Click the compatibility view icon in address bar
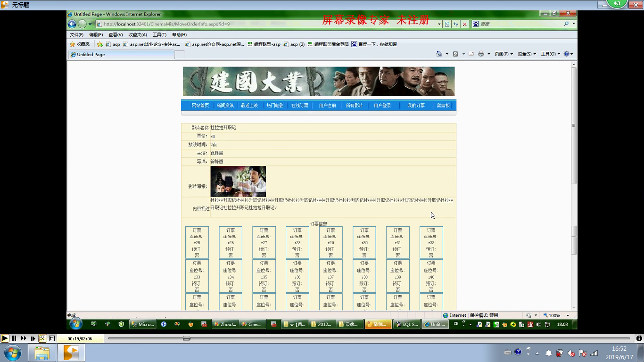Screen dimensions: 644x362 click(x=447, y=24)
